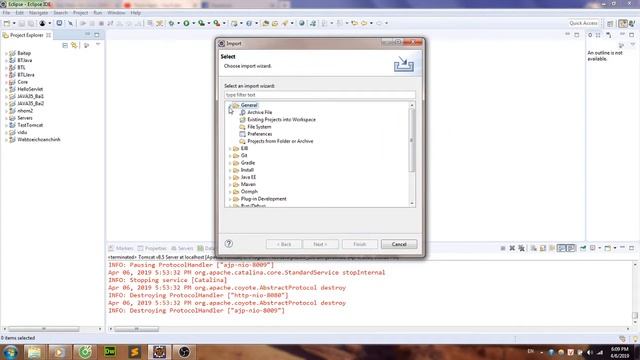This screenshot has height=360, width=640.
Task: Click the green Run toolbar icon
Action: coord(186,23)
